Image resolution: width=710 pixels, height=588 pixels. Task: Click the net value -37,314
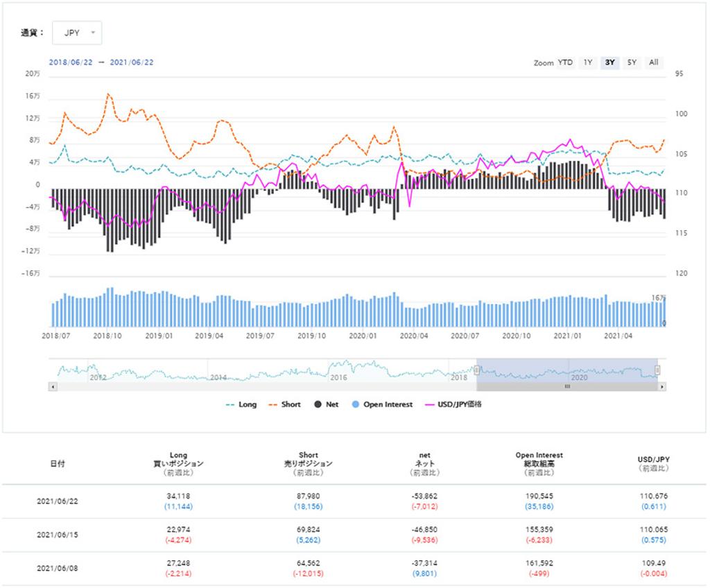pos(425,564)
